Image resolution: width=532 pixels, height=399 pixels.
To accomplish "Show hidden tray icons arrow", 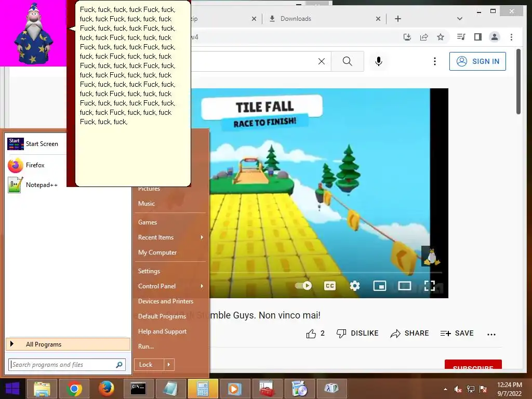I will point(445,389).
